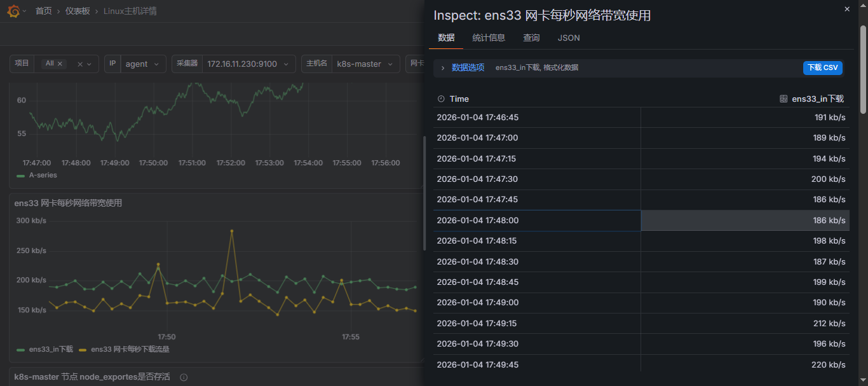868x386 pixels.
Task: Switch to the 统计信息 tab
Action: click(489, 38)
